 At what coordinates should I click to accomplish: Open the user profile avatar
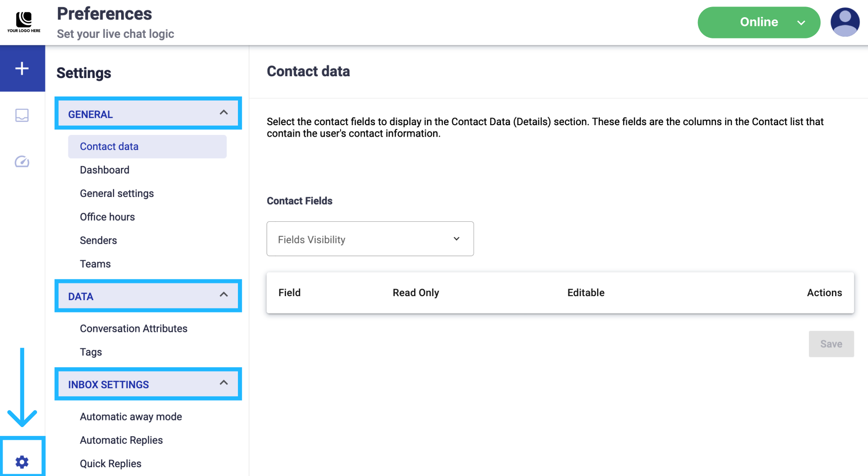click(845, 22)
